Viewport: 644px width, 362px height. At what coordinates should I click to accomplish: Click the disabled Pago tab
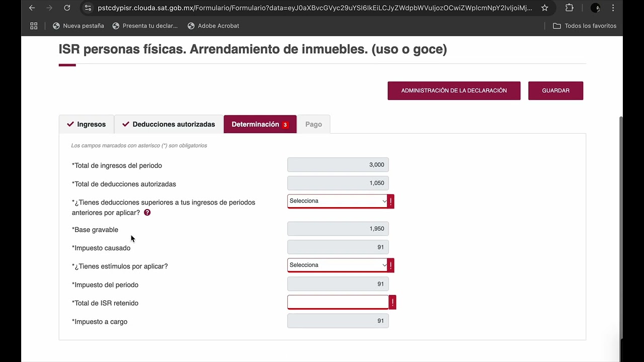313,124
